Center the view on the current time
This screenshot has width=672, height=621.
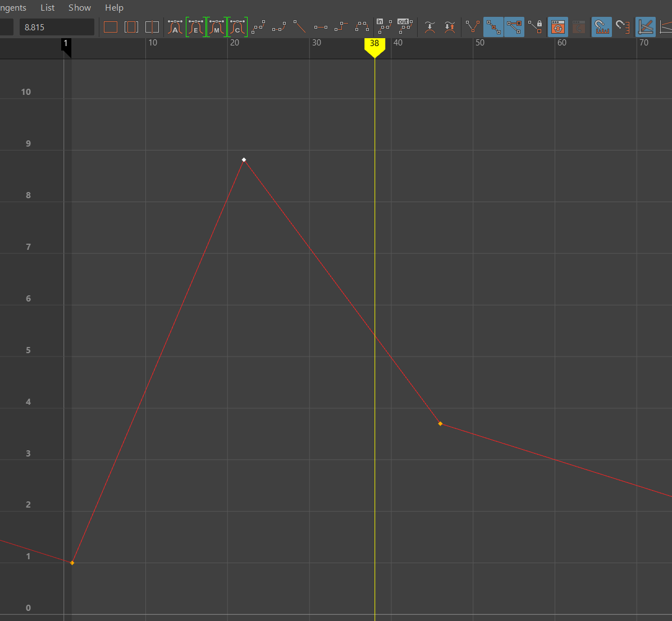[152, 27]
